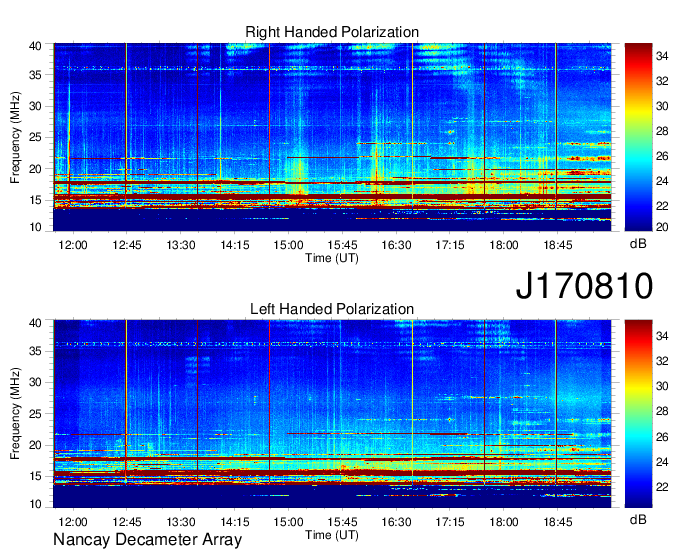The height and width of the screenshot is (552, 680).
Task: Click 12:45 tick on Right Handed time axis
Action: click(x=127, y=245)
